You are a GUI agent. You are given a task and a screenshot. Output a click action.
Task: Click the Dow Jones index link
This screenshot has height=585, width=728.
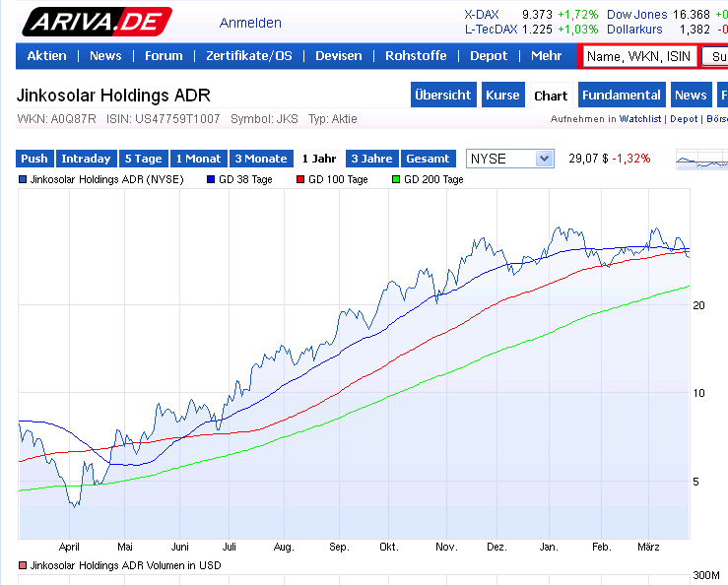[x=637, y=15]
